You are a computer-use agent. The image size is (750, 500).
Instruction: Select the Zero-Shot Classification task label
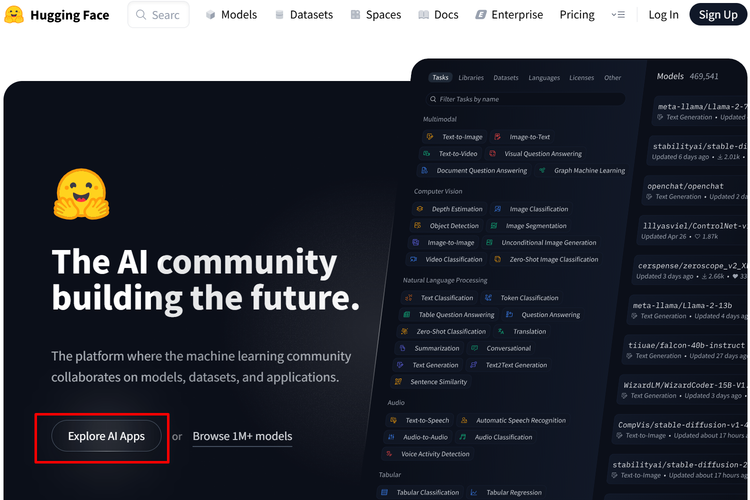tap(451, 331)
